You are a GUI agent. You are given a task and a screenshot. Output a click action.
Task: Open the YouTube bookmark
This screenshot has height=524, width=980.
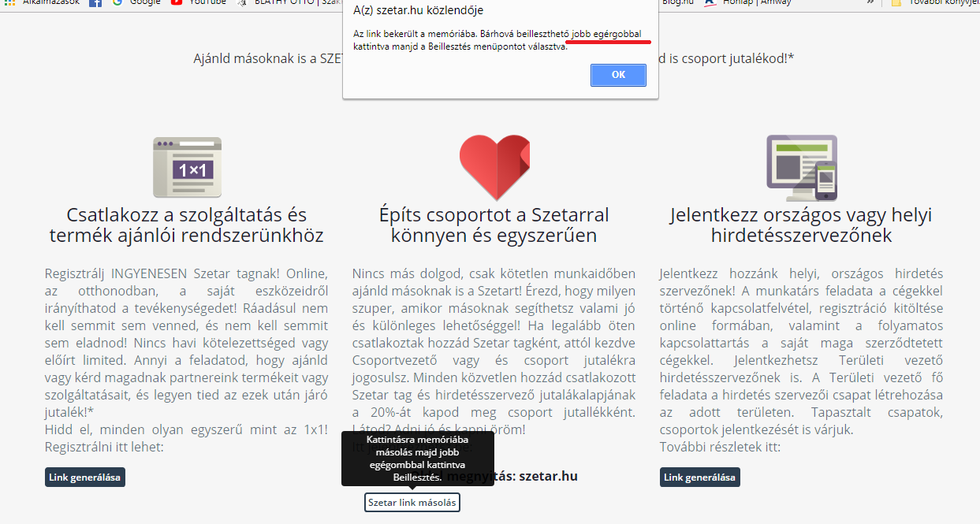point(198,3)
